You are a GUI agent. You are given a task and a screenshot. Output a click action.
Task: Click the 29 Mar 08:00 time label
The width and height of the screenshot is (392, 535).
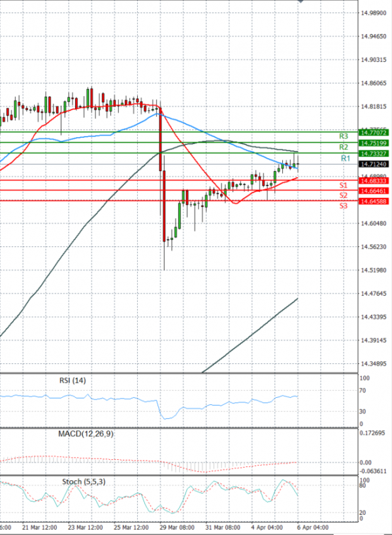(177, 528)
